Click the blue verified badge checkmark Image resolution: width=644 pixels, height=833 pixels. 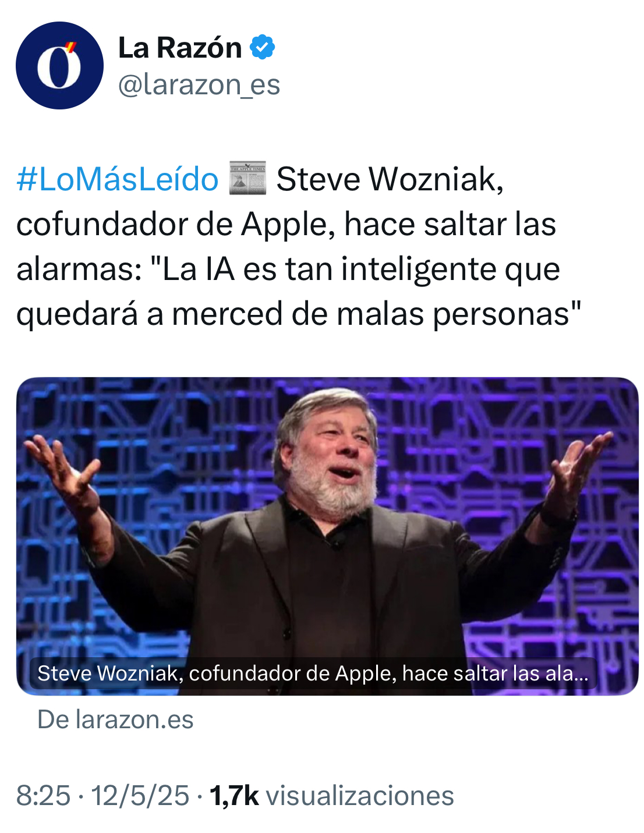tap(263, 47)
